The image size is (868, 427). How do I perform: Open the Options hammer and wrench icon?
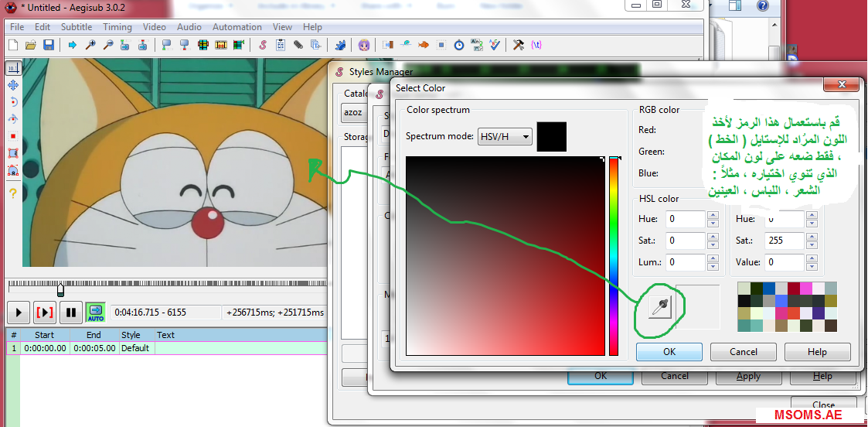tap(519, 45)
